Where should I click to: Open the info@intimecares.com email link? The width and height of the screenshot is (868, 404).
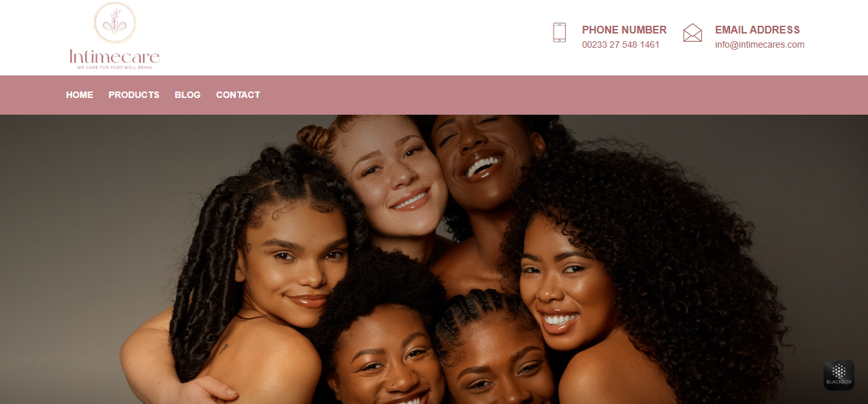760,44
